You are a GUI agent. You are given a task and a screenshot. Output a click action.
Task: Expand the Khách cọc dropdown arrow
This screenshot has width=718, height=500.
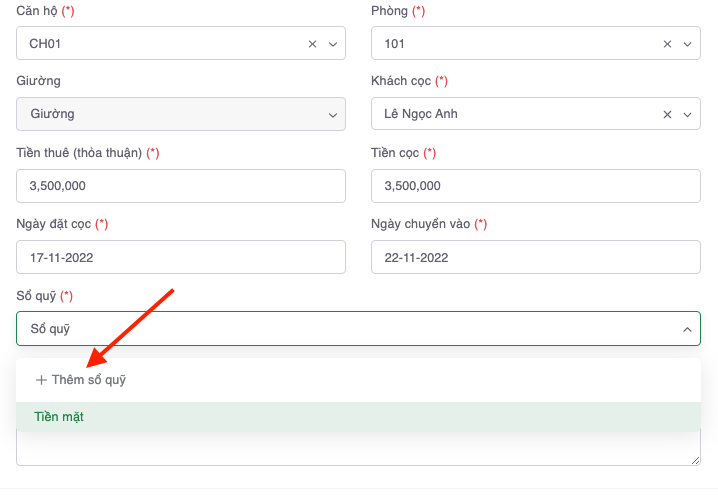point(687,114)
